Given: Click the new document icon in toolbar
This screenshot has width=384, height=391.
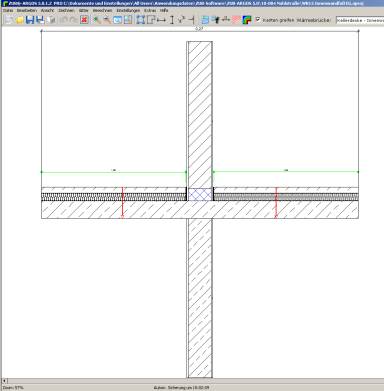Looking at the screenshot, I should pos(8,20).
